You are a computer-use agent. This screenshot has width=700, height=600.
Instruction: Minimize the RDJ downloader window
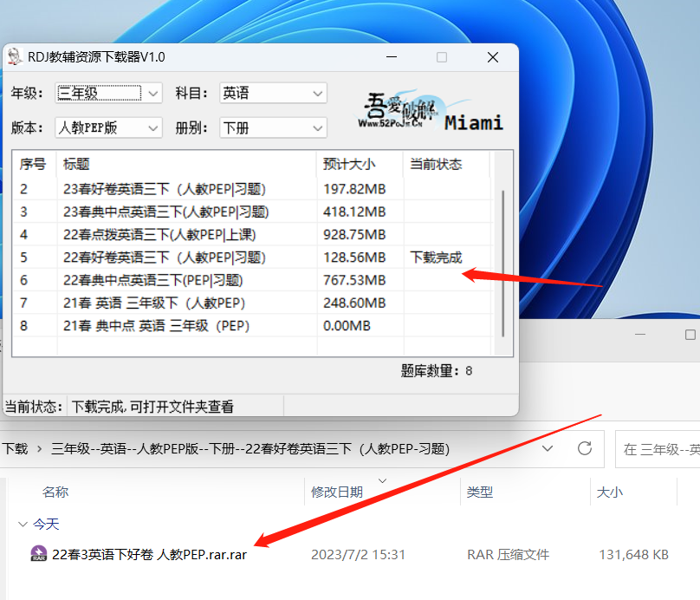pos(392,57)
